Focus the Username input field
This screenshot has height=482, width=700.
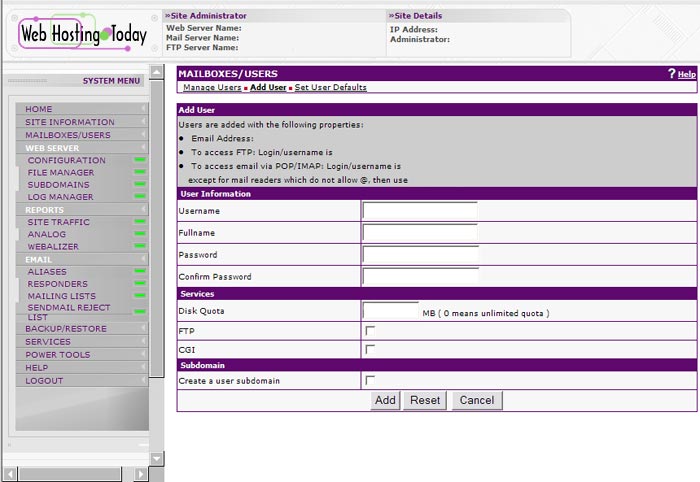point(420,211)
